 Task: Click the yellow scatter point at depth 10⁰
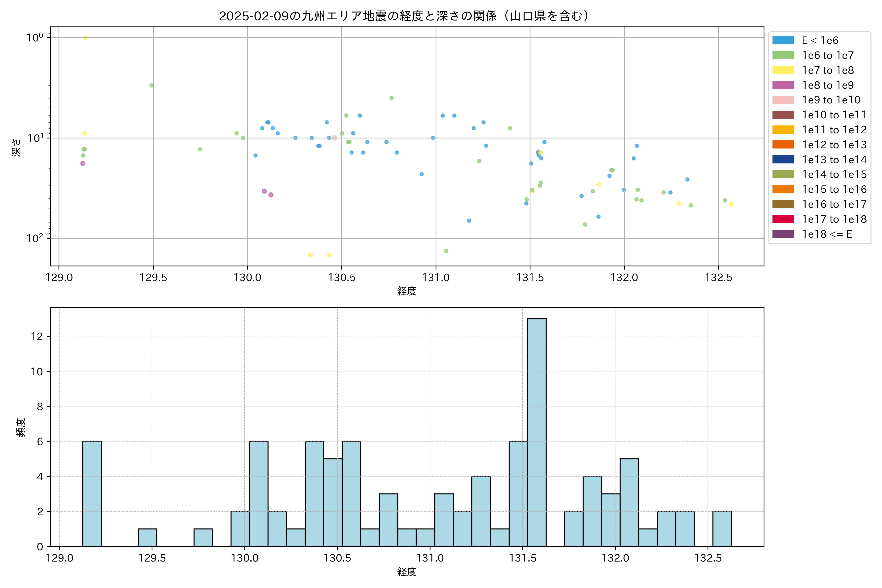click(x=86, y=37)
